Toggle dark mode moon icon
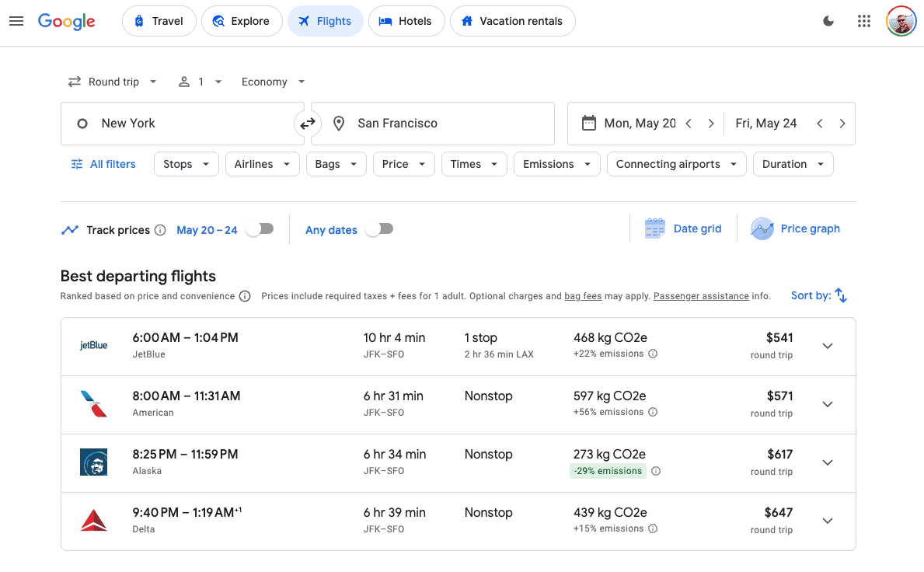This screenshot has width=924, height=572. click(x=828, y=21)
